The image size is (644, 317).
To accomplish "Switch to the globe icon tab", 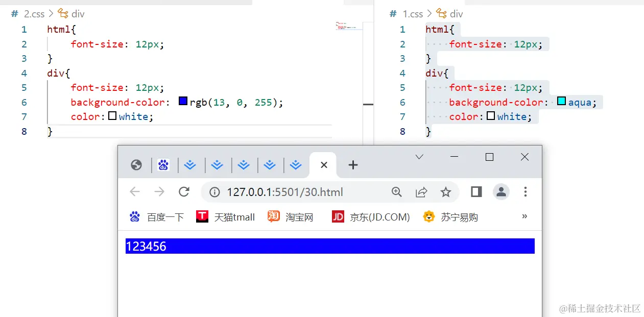I will pyautogui.click(x=136, y=165).
